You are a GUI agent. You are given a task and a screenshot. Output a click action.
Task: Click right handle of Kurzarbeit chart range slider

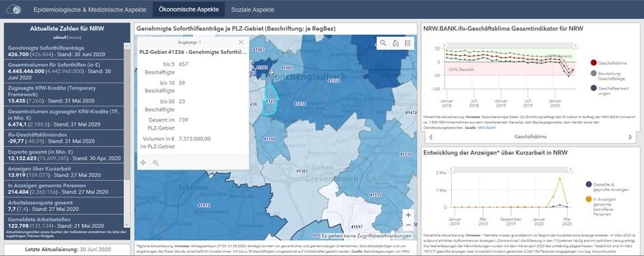[570, 169]
